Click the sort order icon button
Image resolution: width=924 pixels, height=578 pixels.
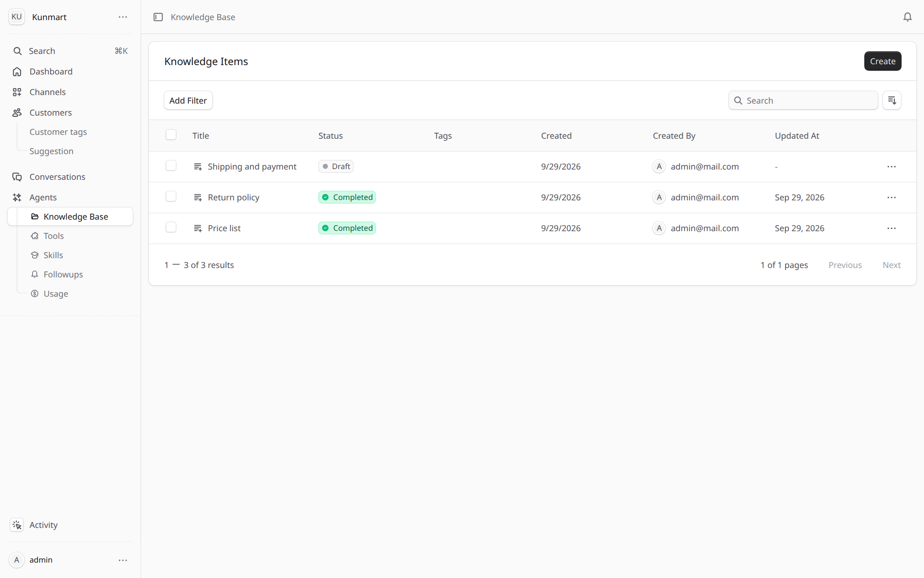coord(892,100)
